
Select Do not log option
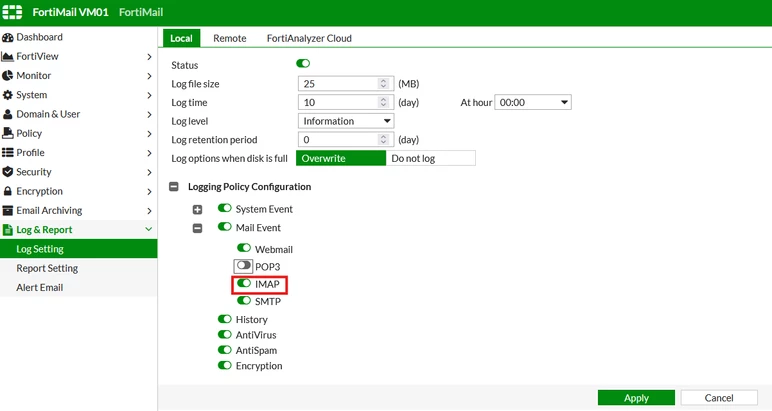point(431,158)
